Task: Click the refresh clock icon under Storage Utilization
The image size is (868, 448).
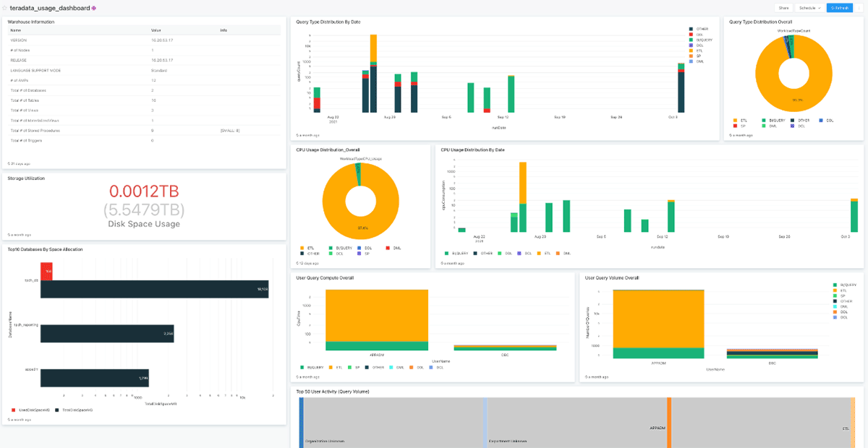Action: [x=9, y=235]
